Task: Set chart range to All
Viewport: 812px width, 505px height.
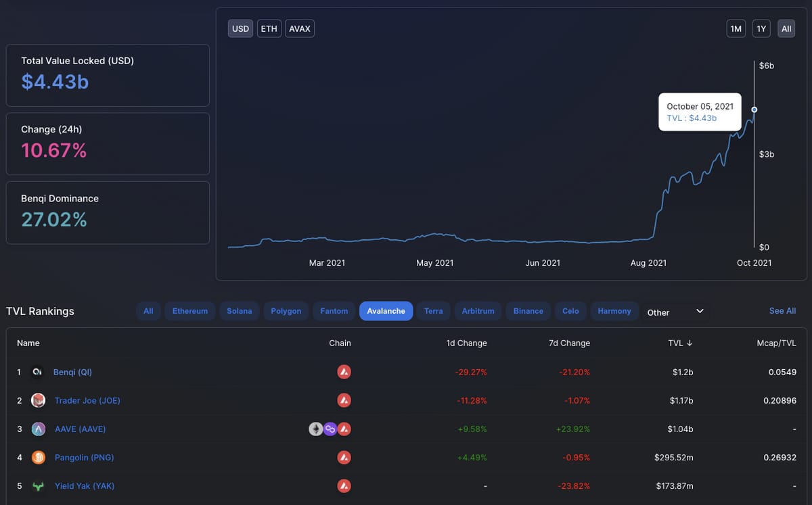Action: [786, 29]
